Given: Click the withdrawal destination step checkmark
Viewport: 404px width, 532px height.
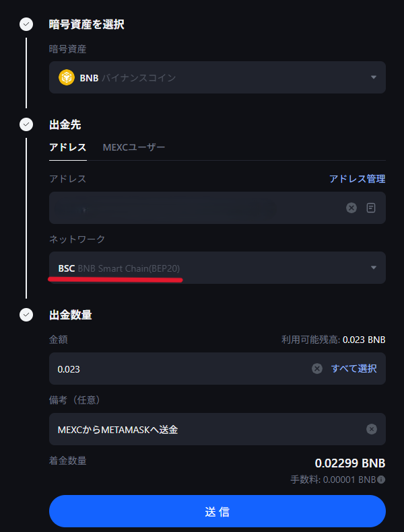Looking at the screenshot, I should coord(26,124).
